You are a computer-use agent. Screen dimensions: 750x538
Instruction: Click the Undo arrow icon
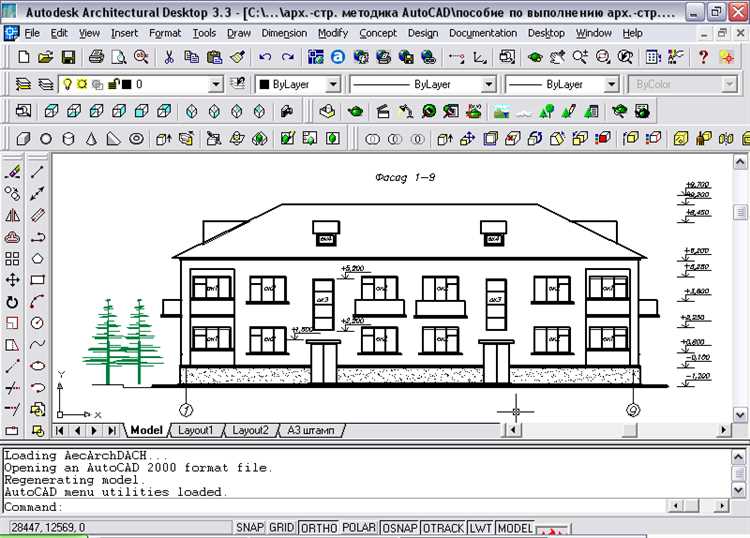coord(265,58)
